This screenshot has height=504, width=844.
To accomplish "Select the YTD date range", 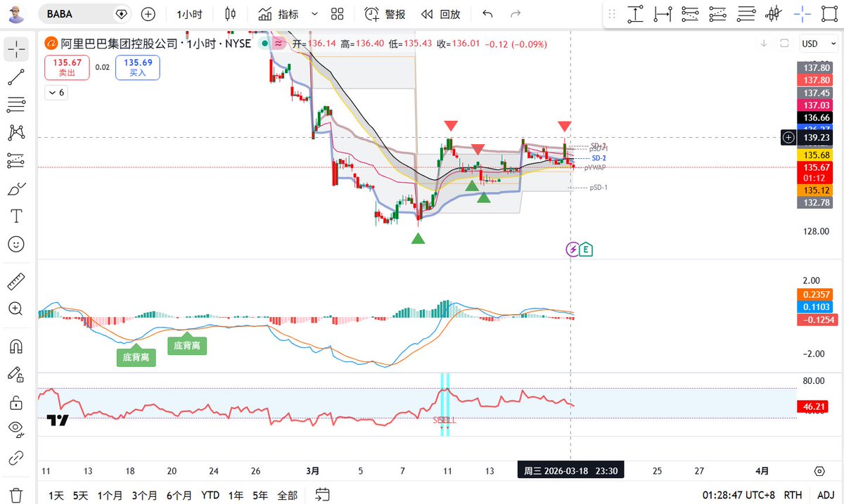I will [210, 496].
